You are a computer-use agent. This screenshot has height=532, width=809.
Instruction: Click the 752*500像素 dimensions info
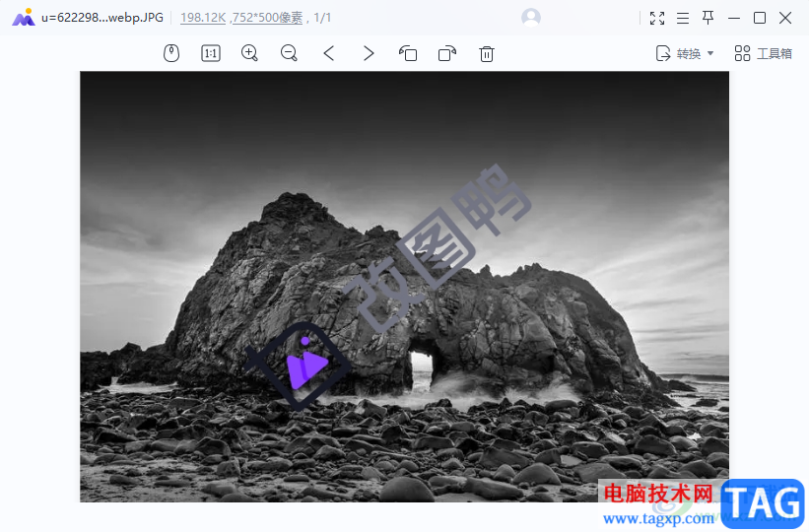267,18
